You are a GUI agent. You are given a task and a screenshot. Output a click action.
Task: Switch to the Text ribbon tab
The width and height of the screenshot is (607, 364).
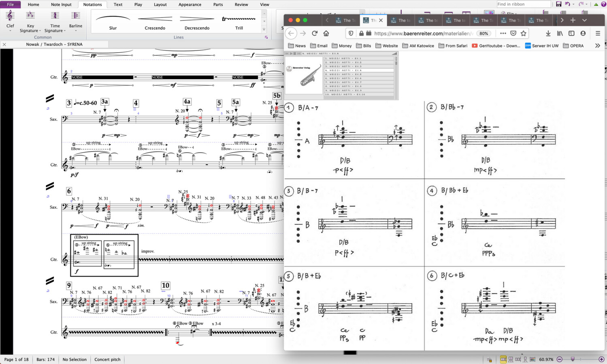[118, 4]
